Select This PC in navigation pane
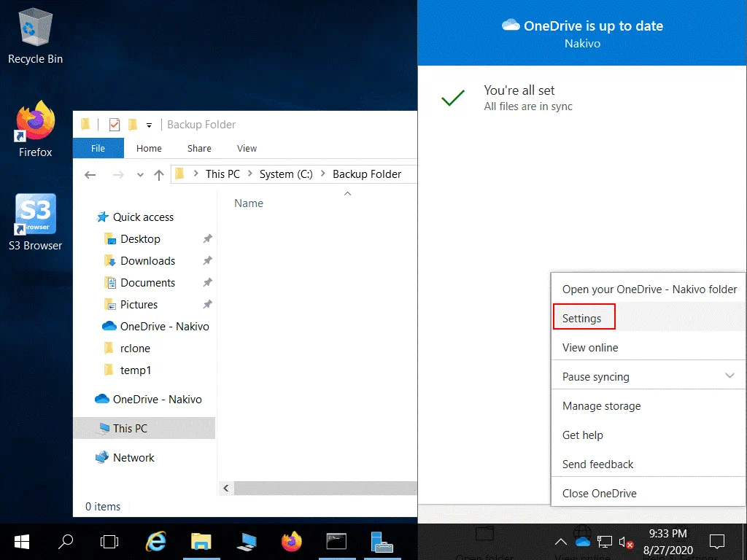747x560 pixels. [130, 428]
